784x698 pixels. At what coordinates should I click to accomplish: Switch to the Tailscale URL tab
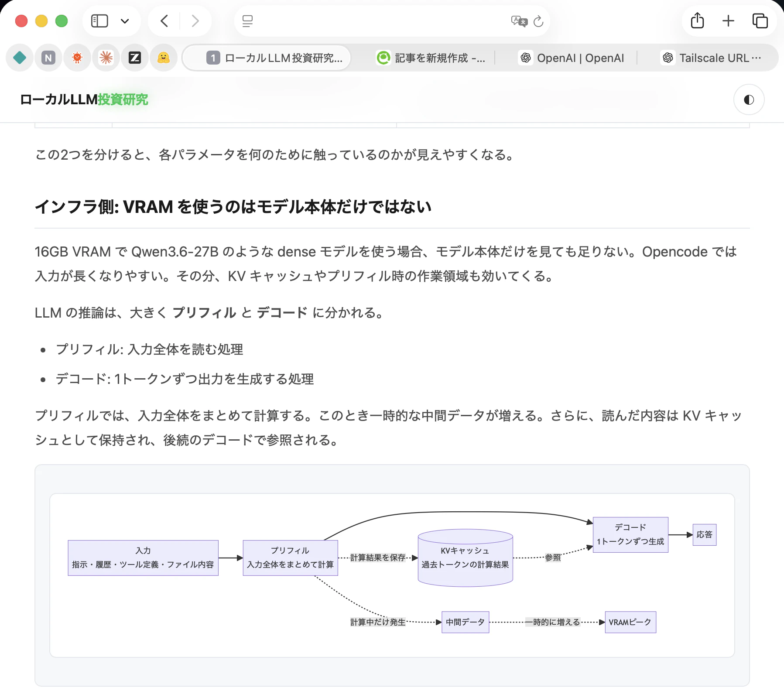tap(711, 58)
